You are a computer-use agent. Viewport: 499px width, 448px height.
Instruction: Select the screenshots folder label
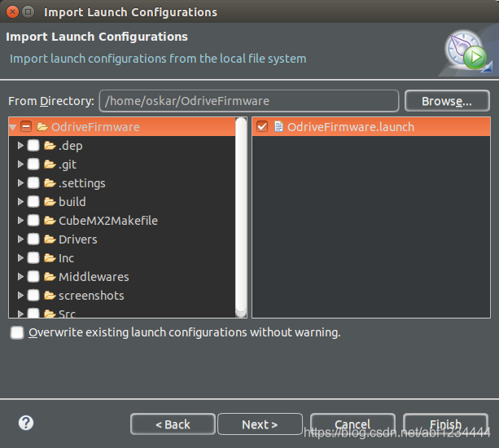point(91,296)
